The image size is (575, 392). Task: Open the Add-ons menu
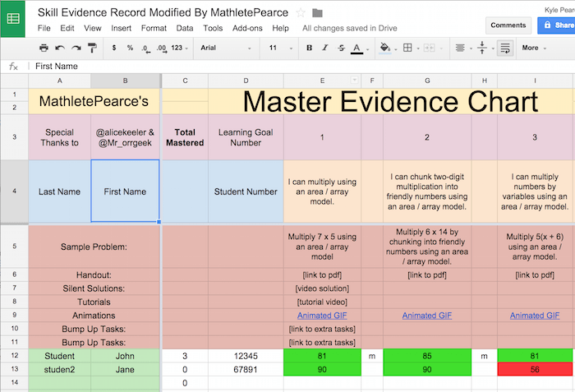247,28
